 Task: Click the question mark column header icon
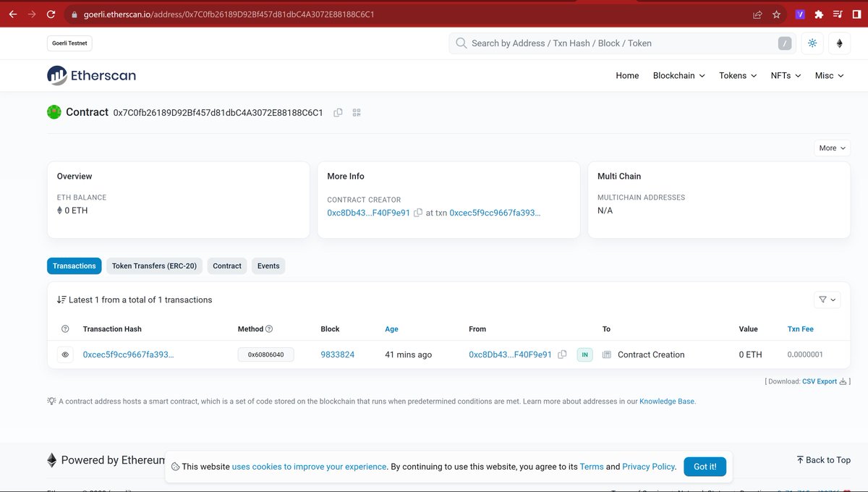tap(65, 329)
